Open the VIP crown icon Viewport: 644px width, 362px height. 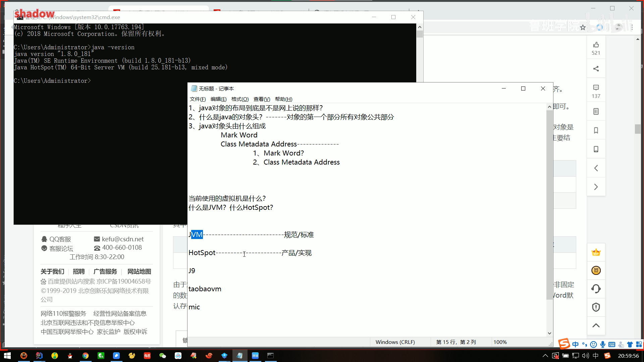[596, 252]
